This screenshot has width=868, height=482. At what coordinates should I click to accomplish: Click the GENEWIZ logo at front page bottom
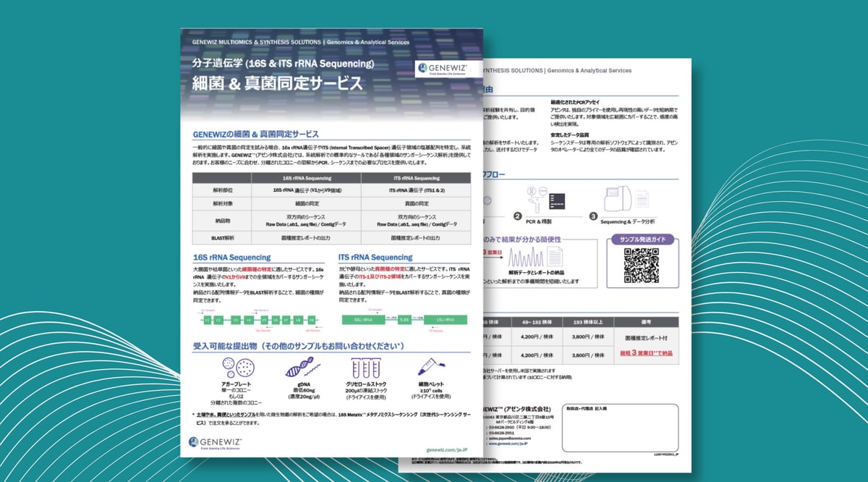click(216, 442)
